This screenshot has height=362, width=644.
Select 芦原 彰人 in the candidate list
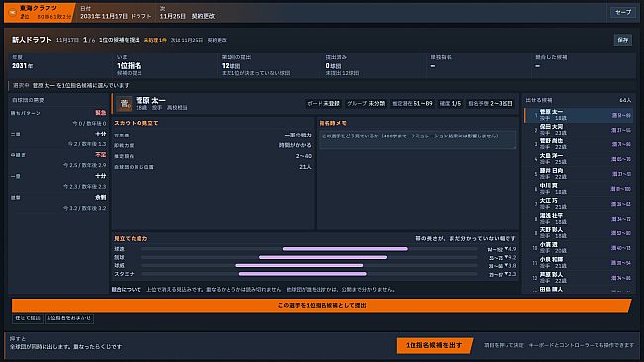[x=579, y=278]
